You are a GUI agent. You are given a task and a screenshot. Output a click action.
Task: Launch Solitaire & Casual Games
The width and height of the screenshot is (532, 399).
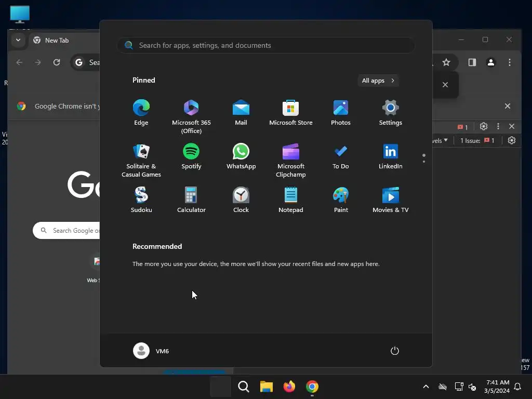[x=141, y=161]
